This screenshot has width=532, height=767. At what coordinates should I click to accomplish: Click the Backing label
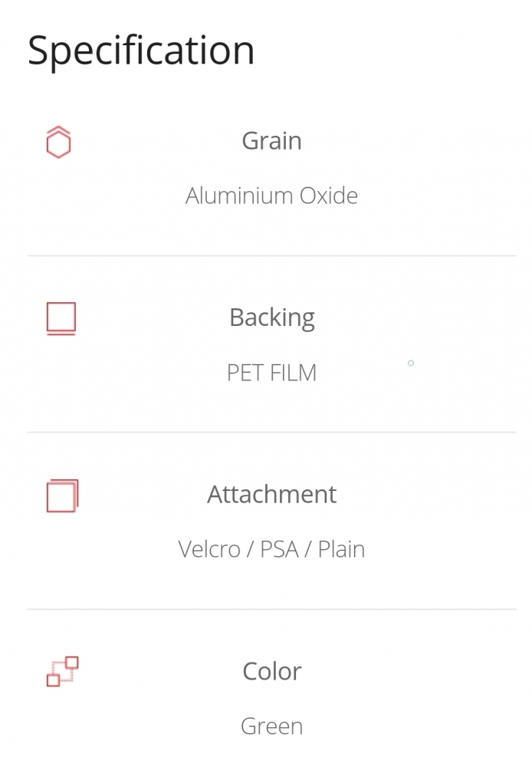[272, 318]
